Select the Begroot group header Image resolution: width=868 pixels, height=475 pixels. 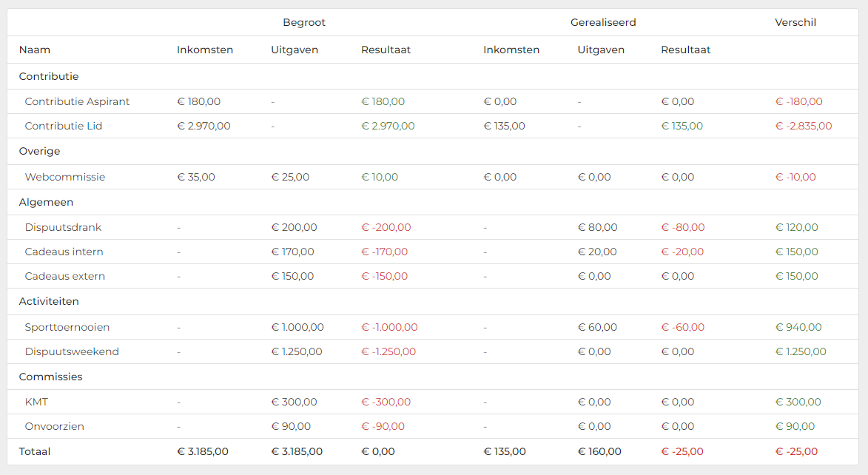304,22
